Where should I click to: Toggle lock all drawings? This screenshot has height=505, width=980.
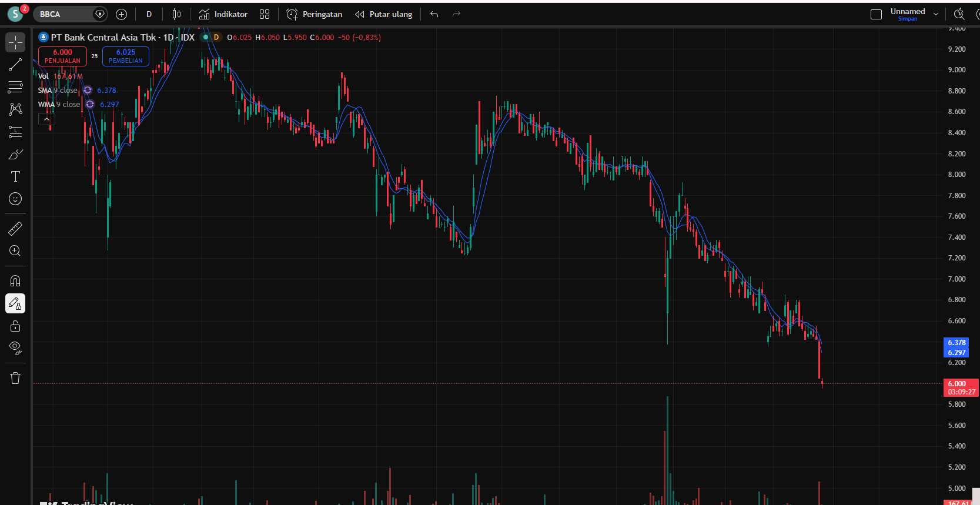tap(15, 326)
